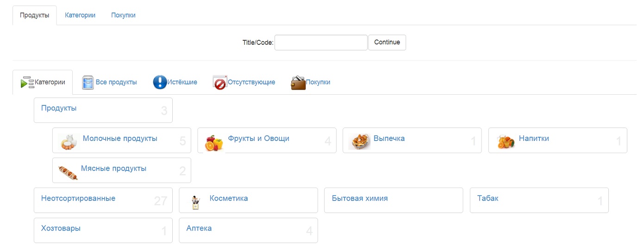Select the top Продукты tab
Viewport: 644px width, 250px height.
[x=34, y=15]
